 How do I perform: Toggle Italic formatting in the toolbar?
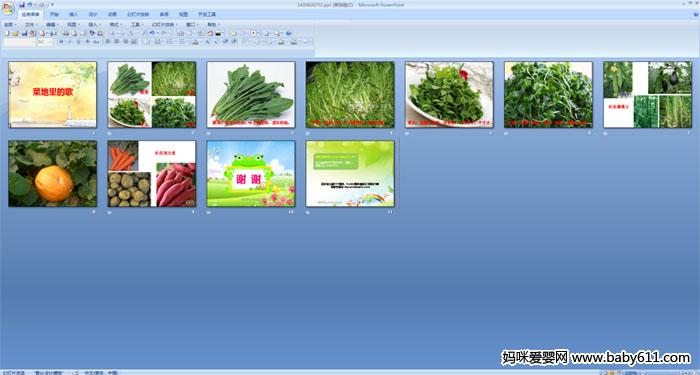pos(70,42)
